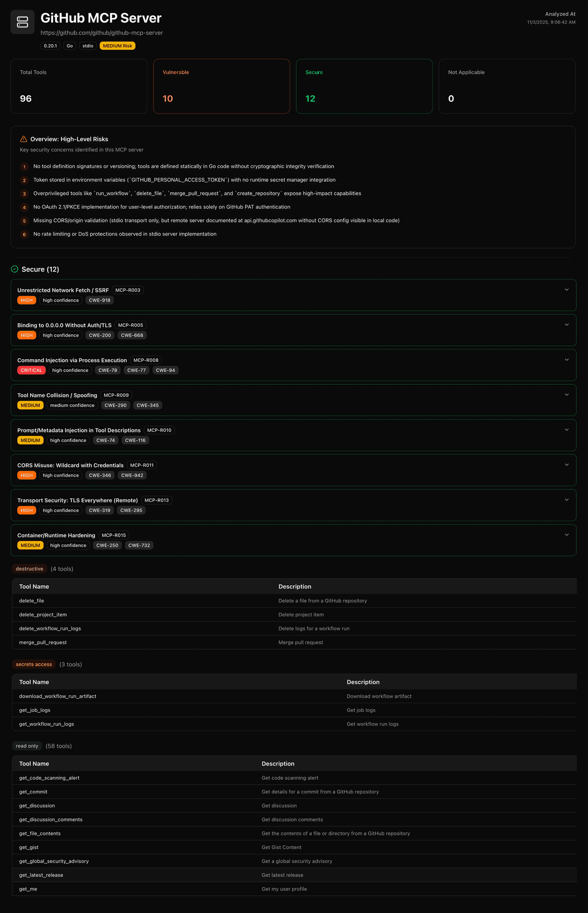588x913 pixels.
Task: Select the delete_project_item tool row
Action: coord(294,614)
